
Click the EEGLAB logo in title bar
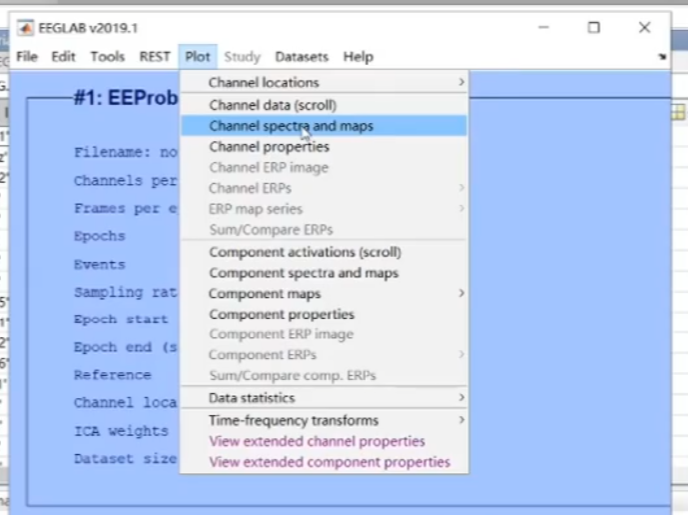click(x=25, y=28)
